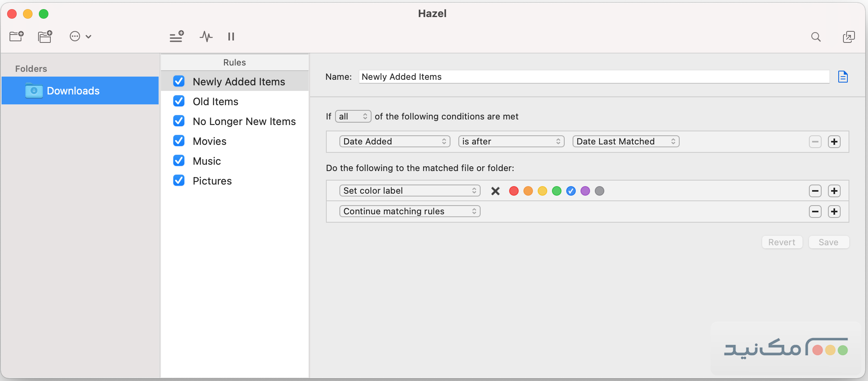Click the add rule toolbar icon

[176, 37]
